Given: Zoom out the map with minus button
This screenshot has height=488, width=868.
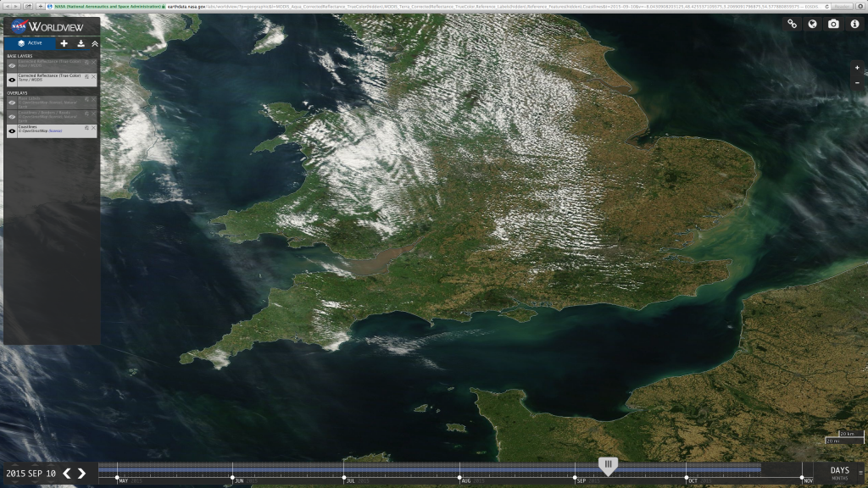Looking at the screenshot, I should [857, 82].
